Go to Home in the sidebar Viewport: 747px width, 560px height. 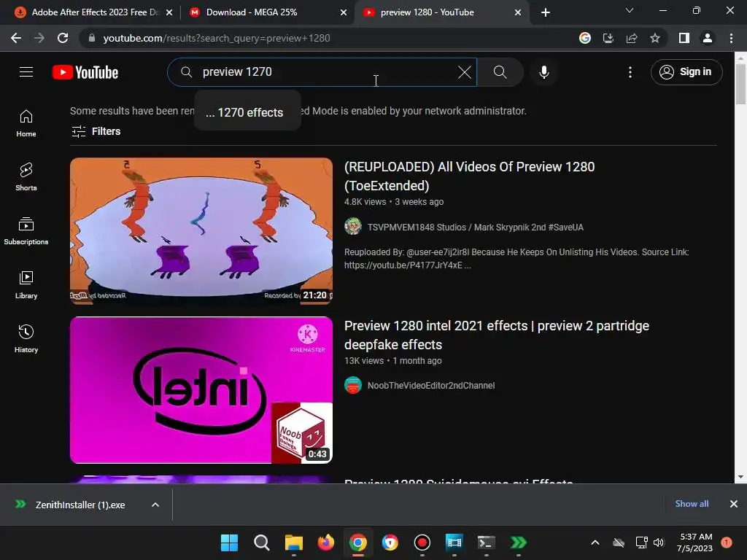click(x=26, y=123)
